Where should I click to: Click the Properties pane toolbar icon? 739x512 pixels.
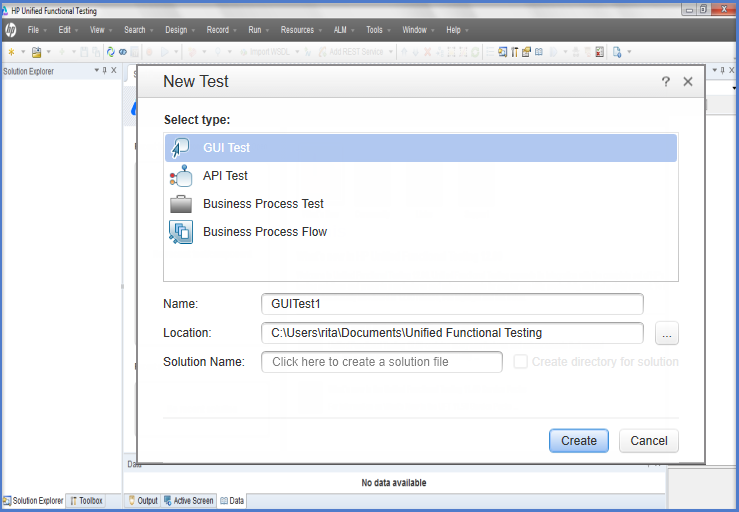pos(526,52)
